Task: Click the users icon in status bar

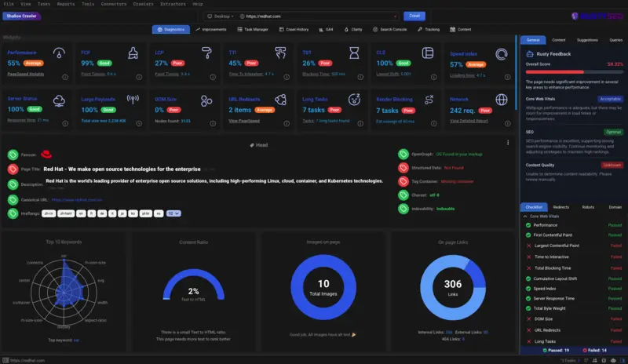Action: coord(595,360)
